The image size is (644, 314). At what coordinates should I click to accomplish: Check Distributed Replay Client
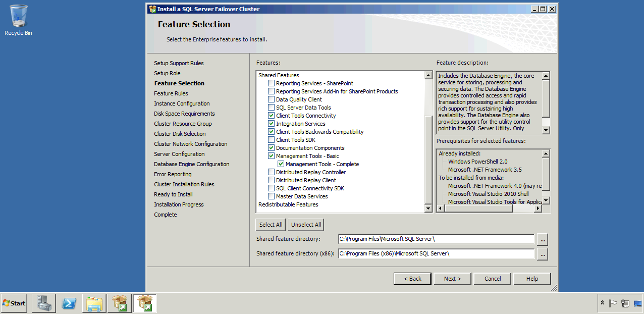(272, 180)
